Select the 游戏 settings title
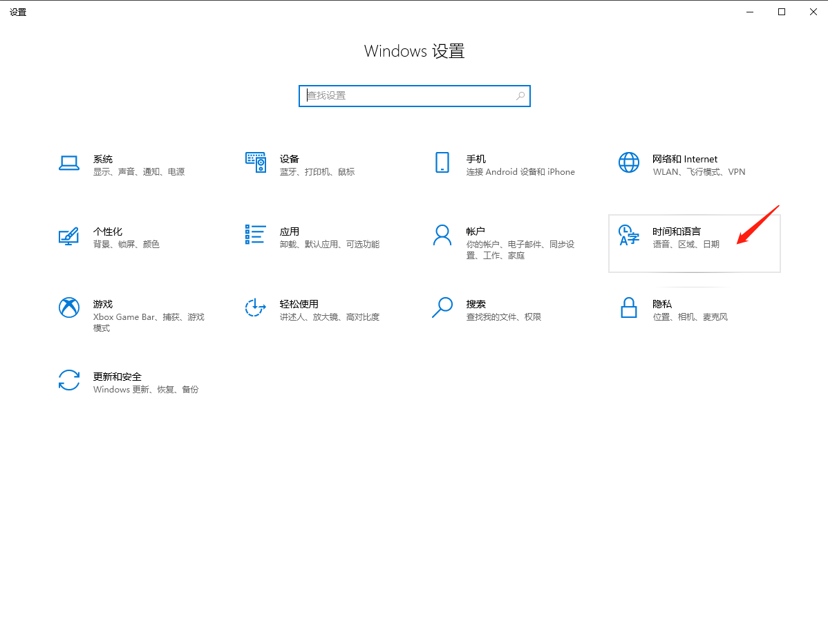 pyautogui.click(x=103, y=304)
